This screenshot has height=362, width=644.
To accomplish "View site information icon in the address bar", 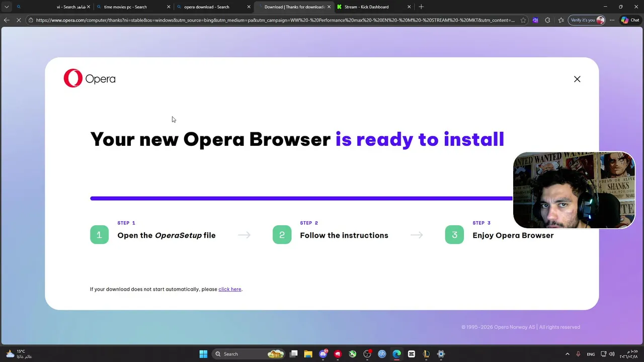I will 31,20.
